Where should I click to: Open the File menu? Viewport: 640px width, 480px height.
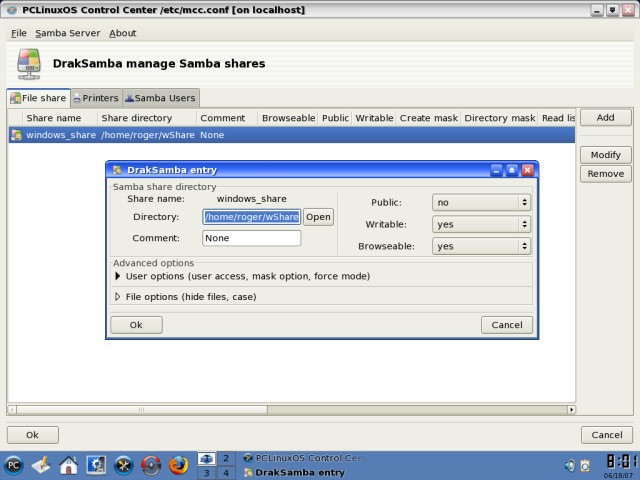click(19, 33)
